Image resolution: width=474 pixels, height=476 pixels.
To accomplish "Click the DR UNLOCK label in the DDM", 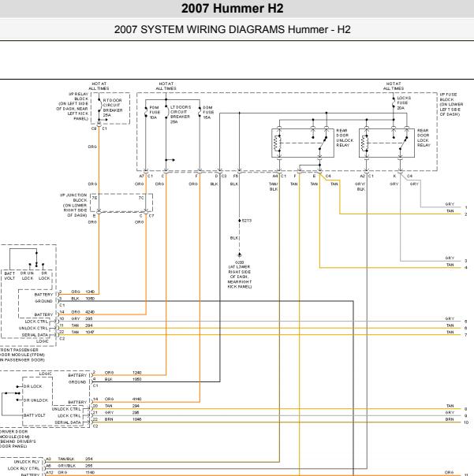I will tap(35, 400).
